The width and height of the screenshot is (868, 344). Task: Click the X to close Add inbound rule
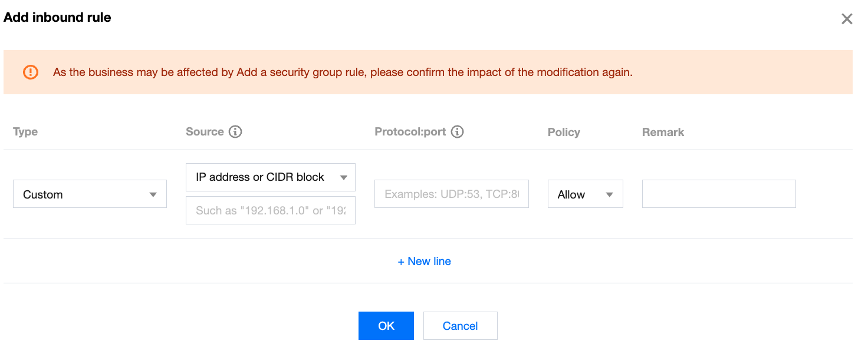click(847, 18)
